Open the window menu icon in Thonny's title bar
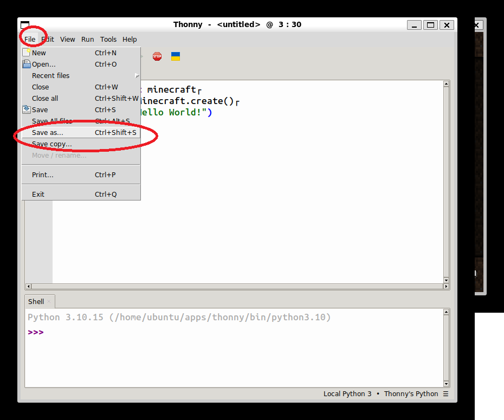Image resolution: width=504 pixels, height=420 pixels. [25, 24]
